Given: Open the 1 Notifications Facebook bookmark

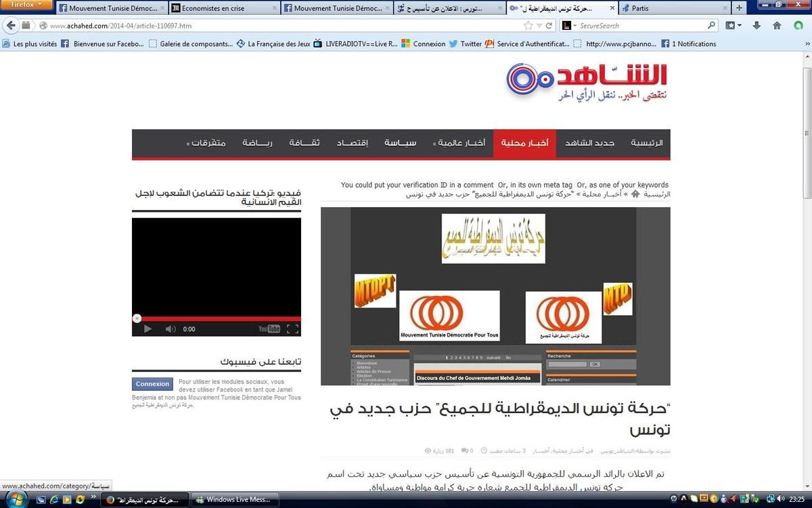Looking at the screenshot, I should tap(688, 44).
